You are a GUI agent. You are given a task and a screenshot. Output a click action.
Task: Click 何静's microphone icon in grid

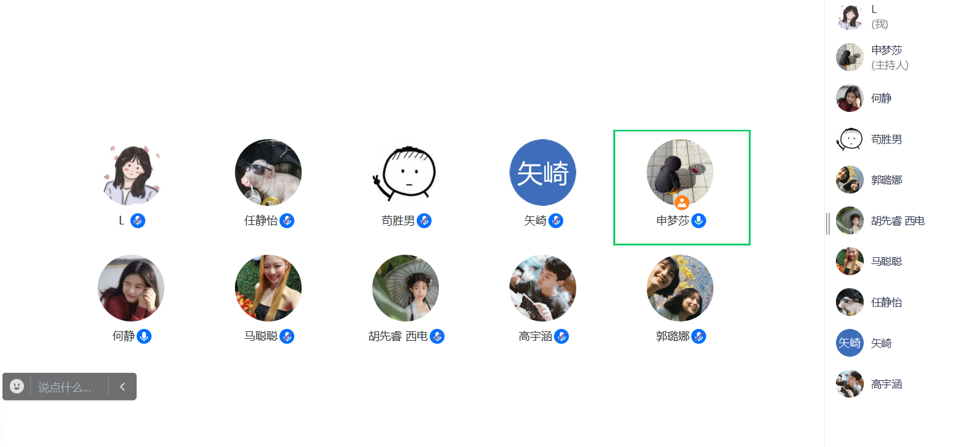144,336
